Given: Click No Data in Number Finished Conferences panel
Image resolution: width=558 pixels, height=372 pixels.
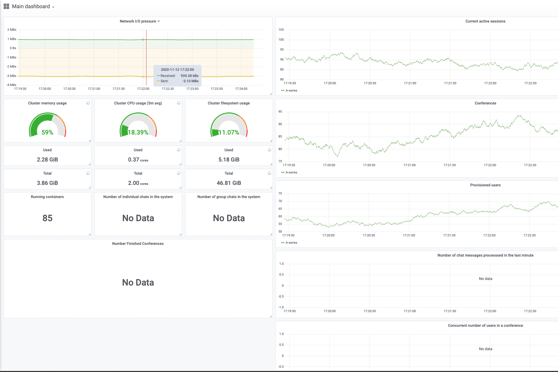Looking at the screenshot, I should (138, 282).
